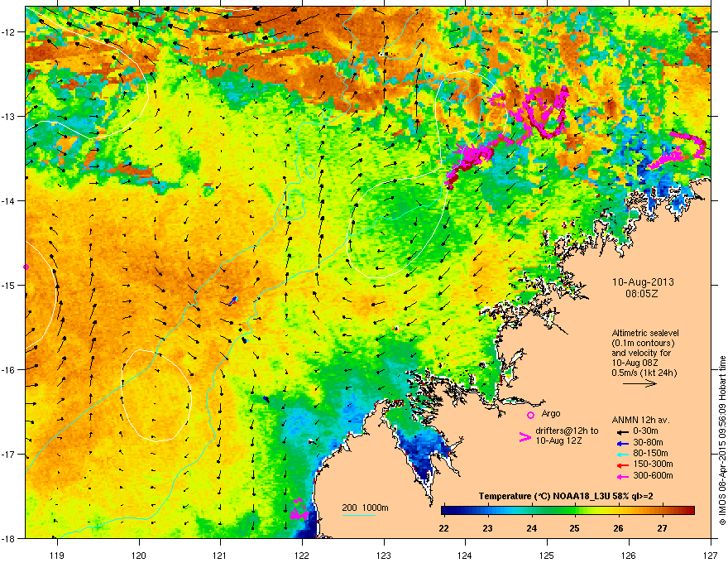This screenshot has width=728, height=563.
Task: Click the Altimetric sealevel label
Action: [x=645, y=333]
